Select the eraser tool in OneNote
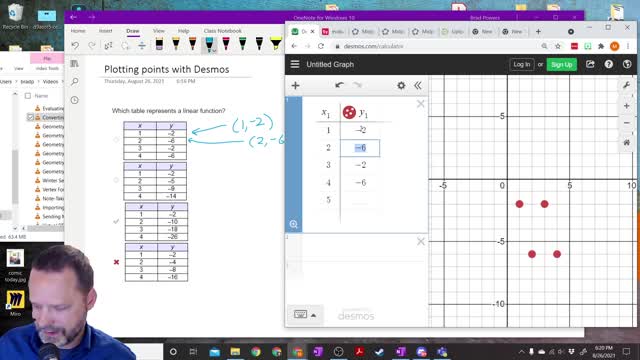 (x=159, y=44)
